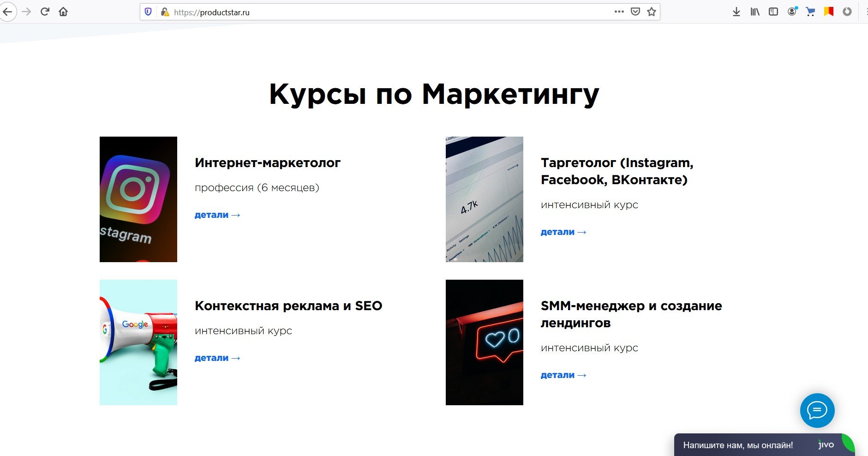Open the tracking protection shield icon
This screenshot has height=456, width=868.
click(x=148, y=12)
